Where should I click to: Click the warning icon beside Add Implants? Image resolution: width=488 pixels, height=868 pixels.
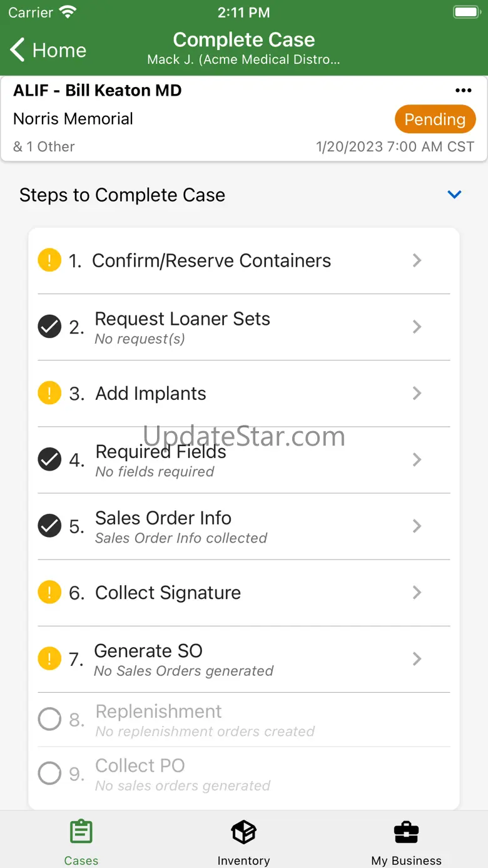pos(49,393)
